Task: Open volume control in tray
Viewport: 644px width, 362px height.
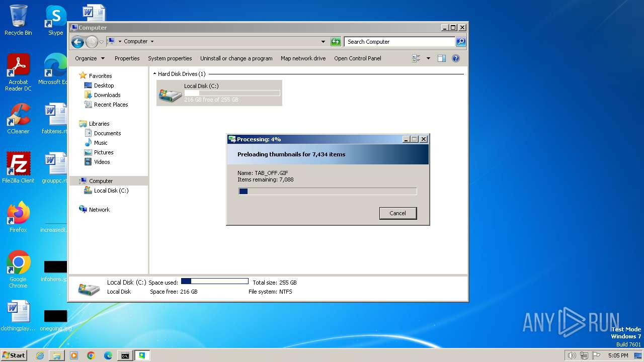Action: click(x=572, y=355)
